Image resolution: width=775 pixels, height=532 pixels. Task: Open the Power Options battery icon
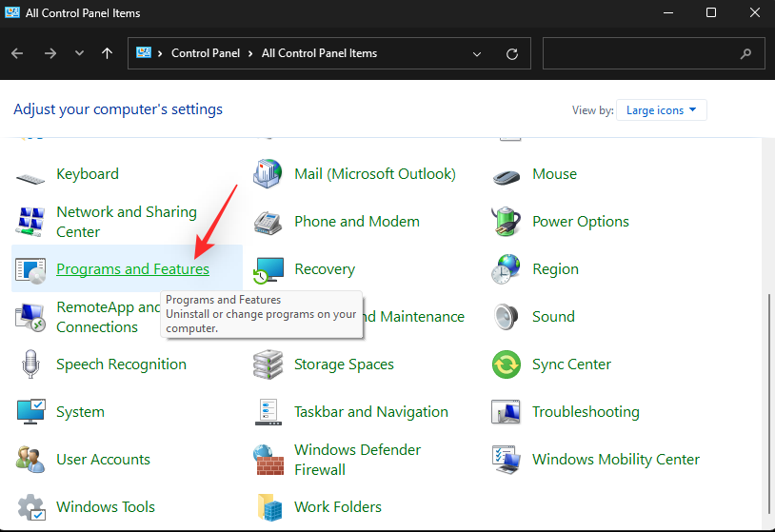(507, 222)
